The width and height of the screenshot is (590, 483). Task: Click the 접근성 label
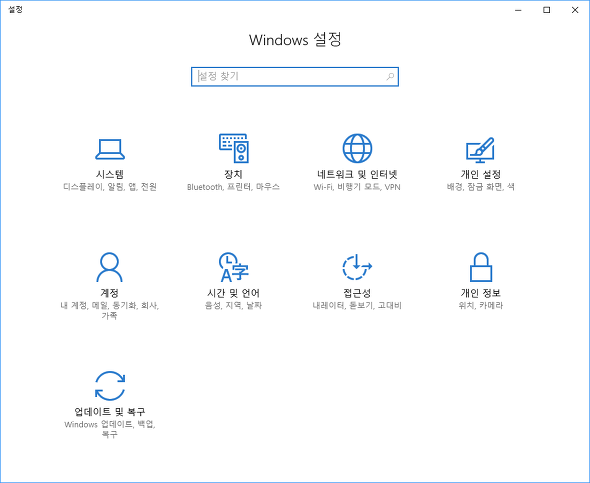(357, 293)
